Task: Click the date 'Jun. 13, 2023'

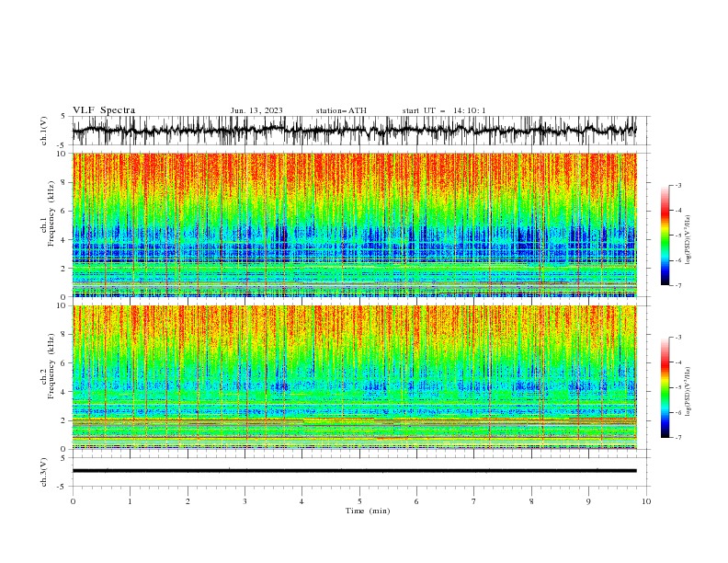Action: click(x=256, y=110)
